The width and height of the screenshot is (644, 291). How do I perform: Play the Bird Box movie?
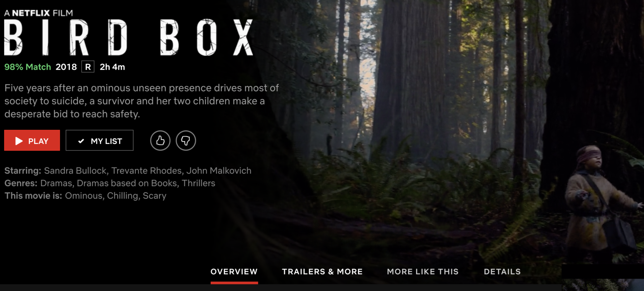pos(32,140)
